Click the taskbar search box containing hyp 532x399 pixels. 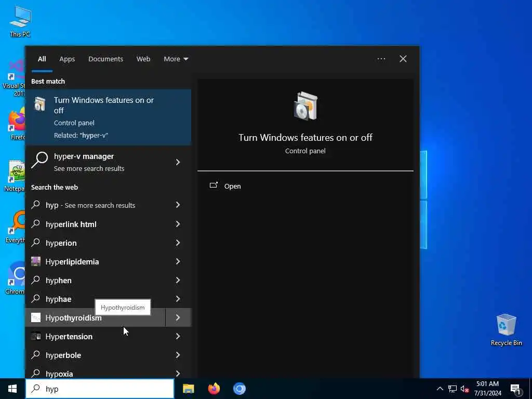100,389
